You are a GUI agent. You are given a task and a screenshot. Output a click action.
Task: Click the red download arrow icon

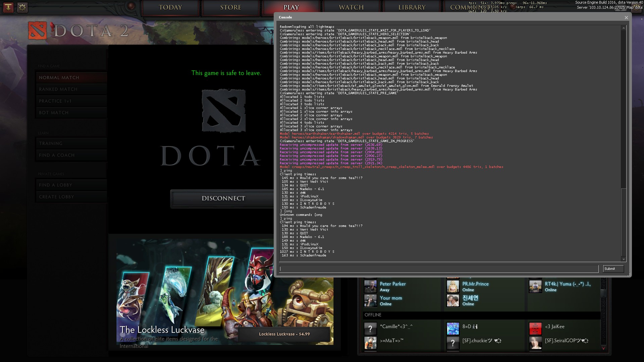point(8,7)
